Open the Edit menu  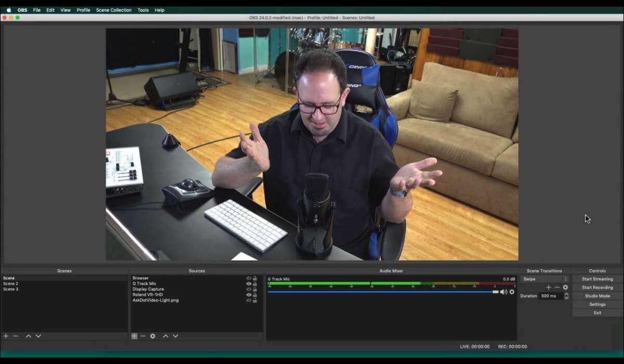(x=50, y=10)
